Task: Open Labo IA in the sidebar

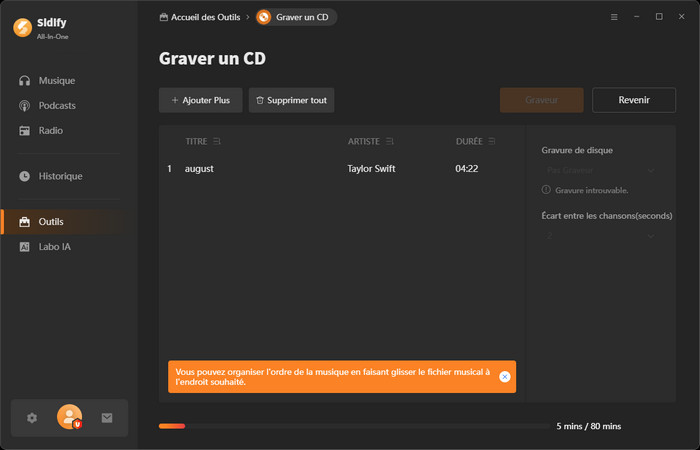Action: (x=54, y=246)
